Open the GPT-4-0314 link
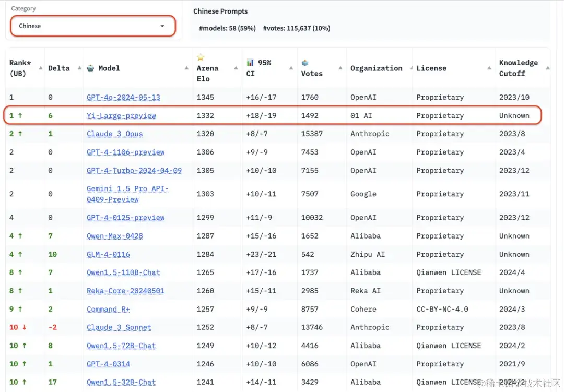 point(108,364)
